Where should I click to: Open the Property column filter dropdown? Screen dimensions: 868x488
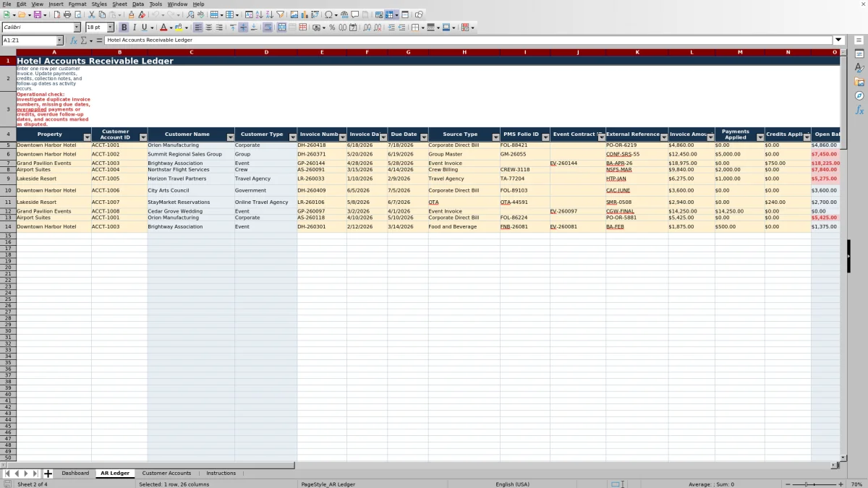coord(88,137)
